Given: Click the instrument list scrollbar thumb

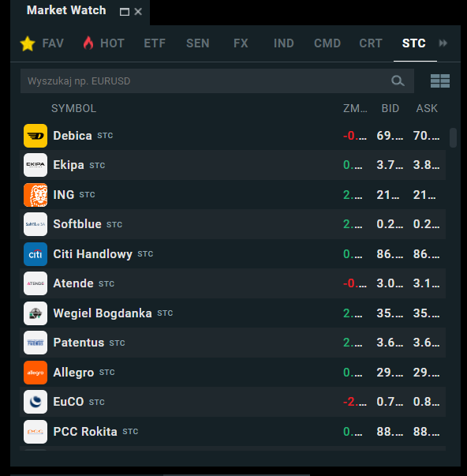Looking at the screenshot, I should pyautogui.click(x=453, y=138).
